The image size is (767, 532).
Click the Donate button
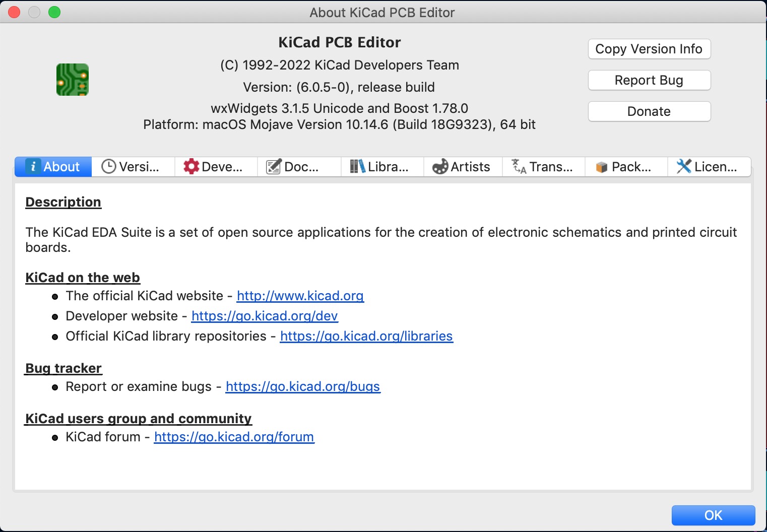point(649,111)
